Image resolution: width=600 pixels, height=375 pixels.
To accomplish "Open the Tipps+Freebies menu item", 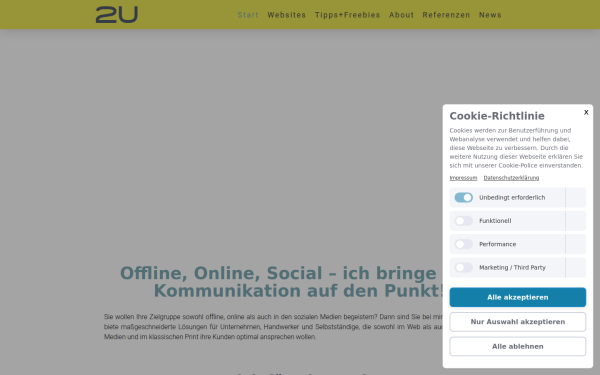I will (x=347, y=15).
